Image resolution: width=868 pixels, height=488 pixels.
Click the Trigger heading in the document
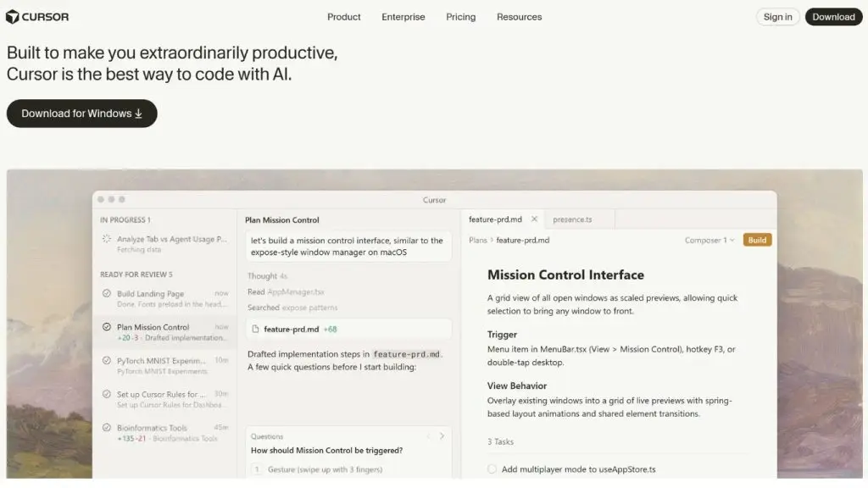click(502, 335)
